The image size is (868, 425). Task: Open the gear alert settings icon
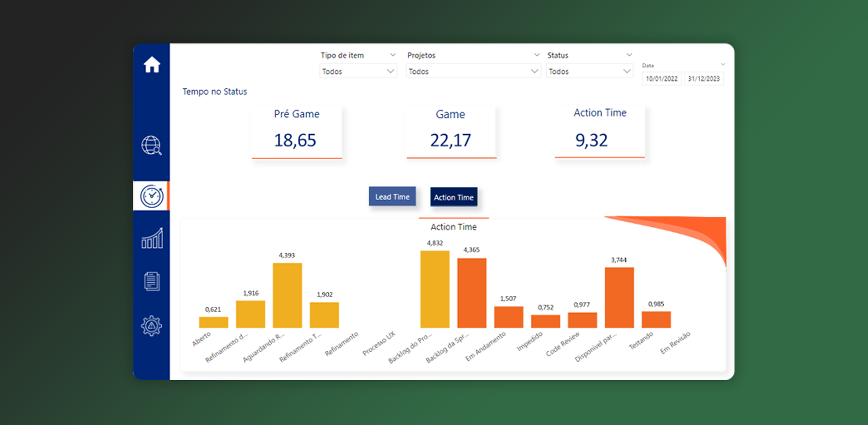[x=151, y=326]
